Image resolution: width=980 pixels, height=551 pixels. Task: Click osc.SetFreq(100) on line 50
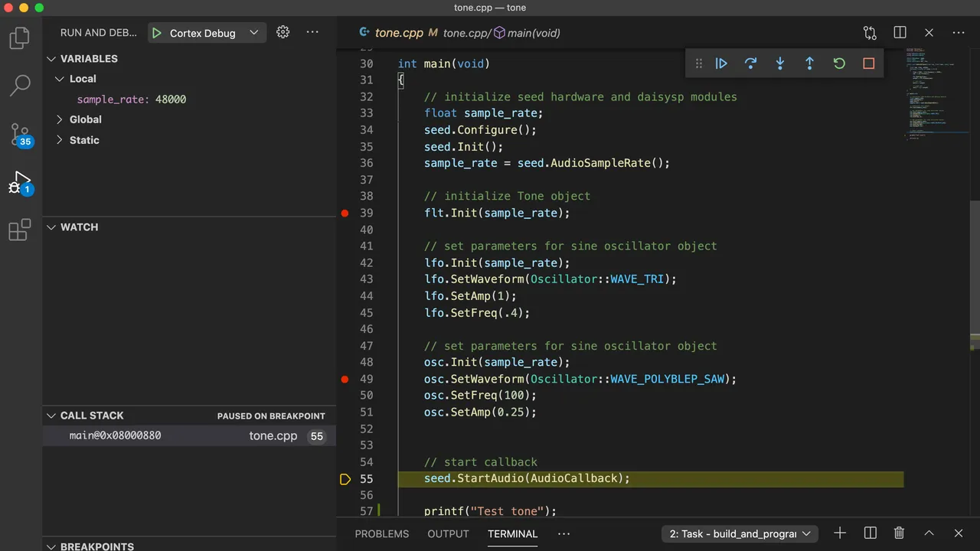point(480,396)
